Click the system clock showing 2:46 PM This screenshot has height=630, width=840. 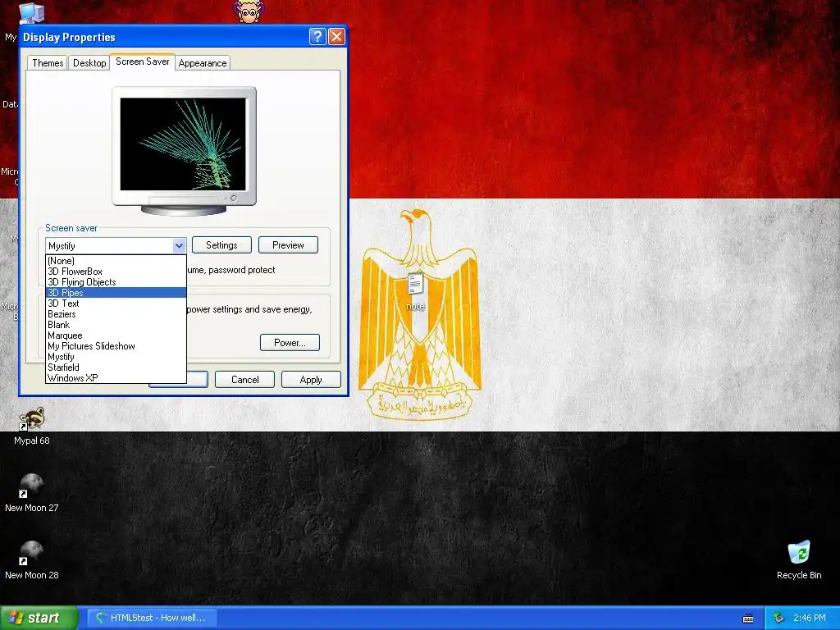point(810,618)
